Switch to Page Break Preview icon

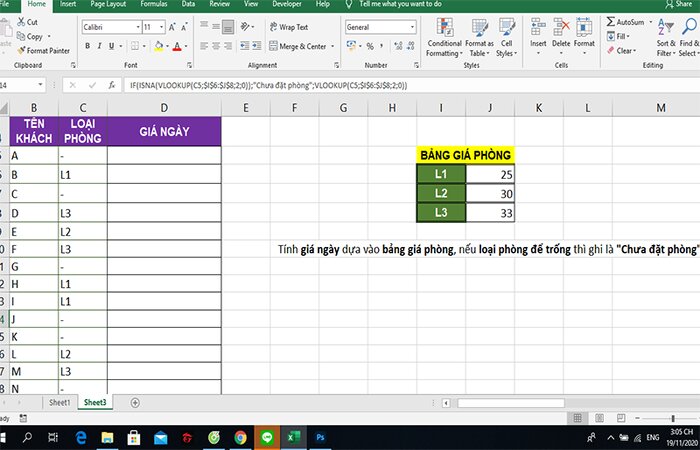621,418
